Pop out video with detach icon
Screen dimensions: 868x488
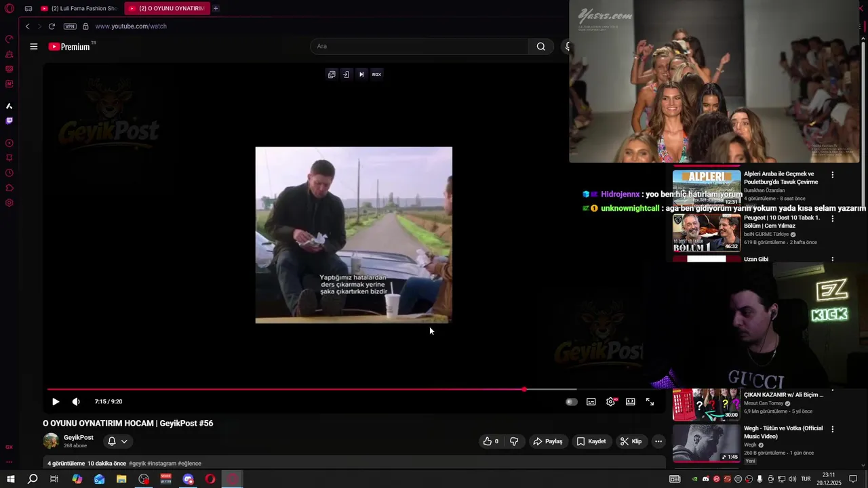click(x=332, y=75)
